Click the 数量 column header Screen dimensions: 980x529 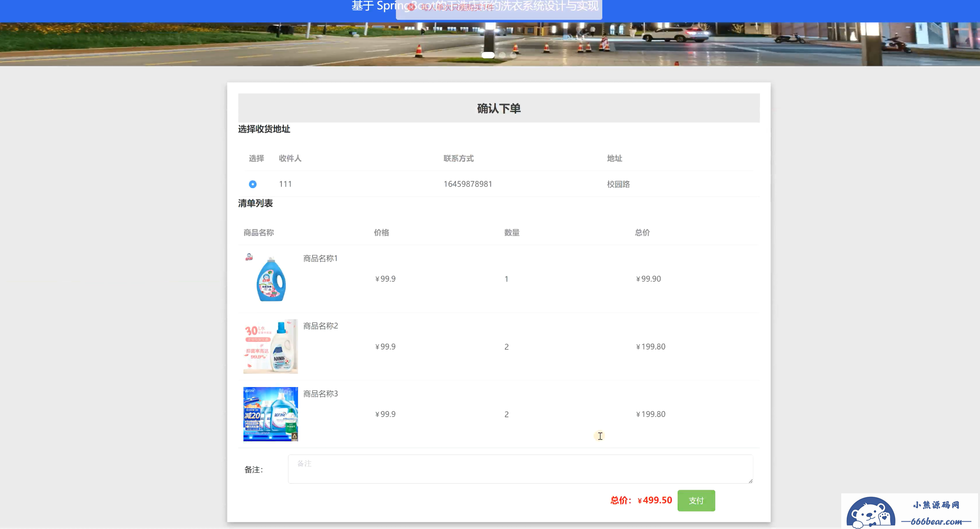pos(512,233)
